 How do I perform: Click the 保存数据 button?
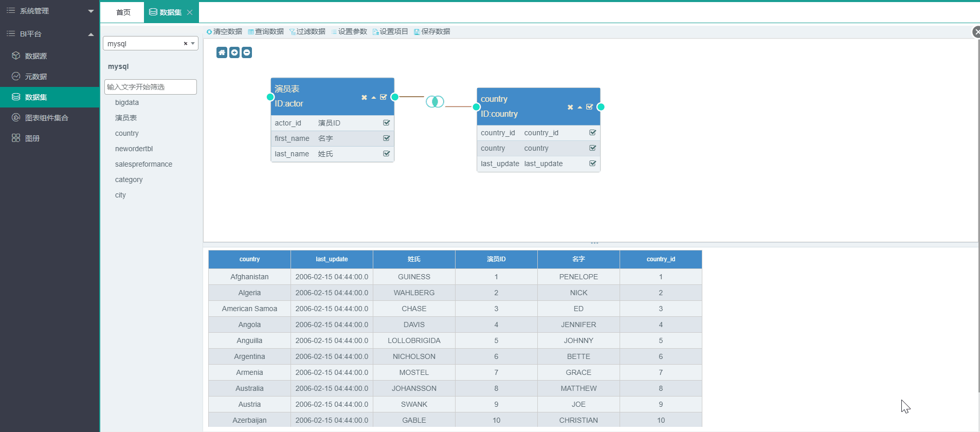pyautogui.click(x=432, y=31)
